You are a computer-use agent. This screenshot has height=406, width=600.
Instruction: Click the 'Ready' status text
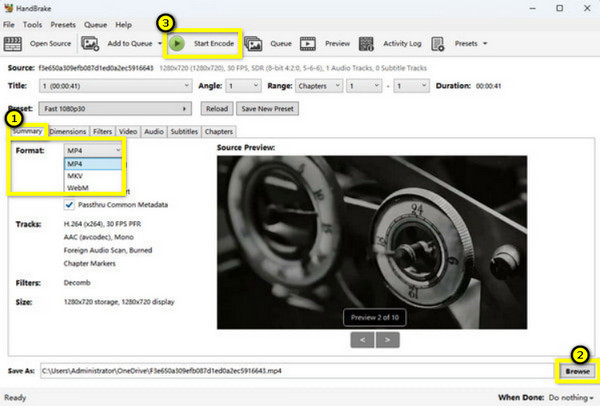[15, 398]
